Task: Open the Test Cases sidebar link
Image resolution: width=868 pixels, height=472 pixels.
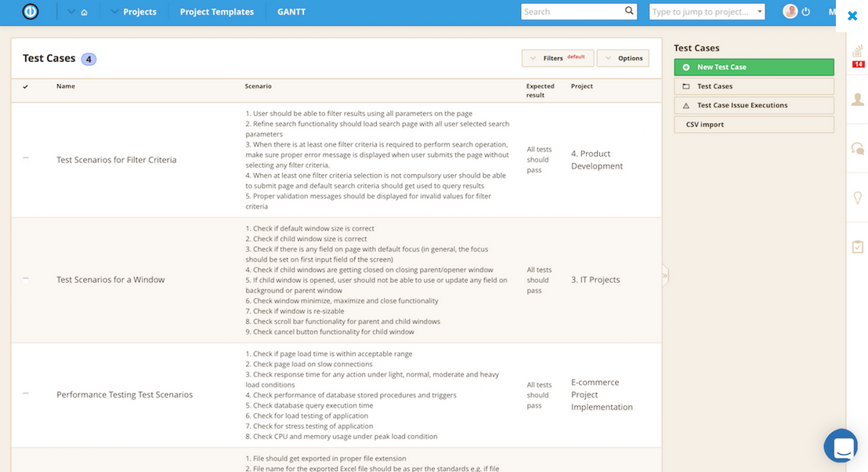Action: click(754, 86)
